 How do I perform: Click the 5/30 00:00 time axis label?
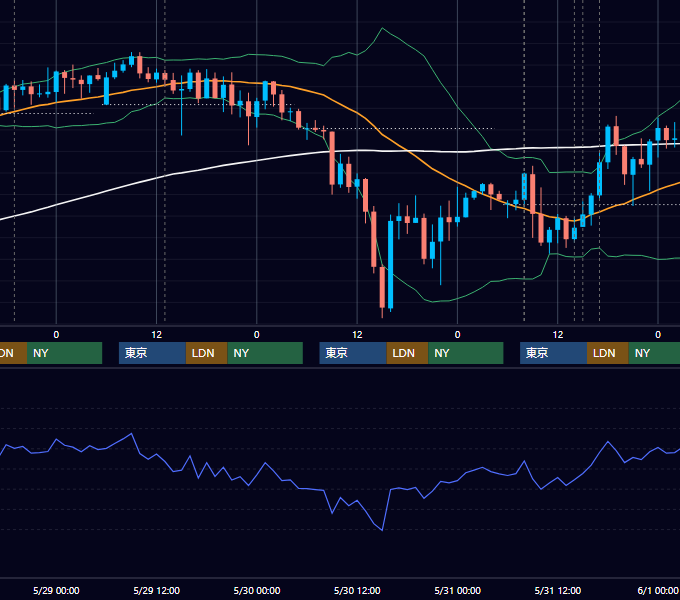[257, 590]
